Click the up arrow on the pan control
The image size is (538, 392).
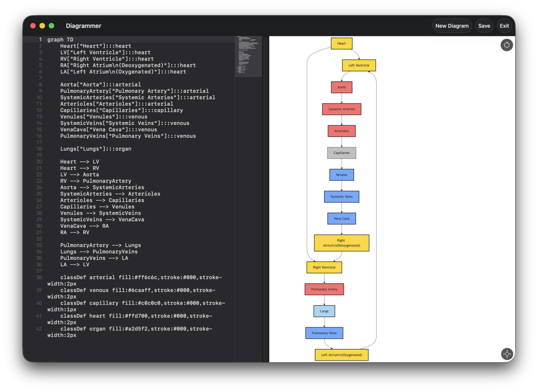[507, 351]
